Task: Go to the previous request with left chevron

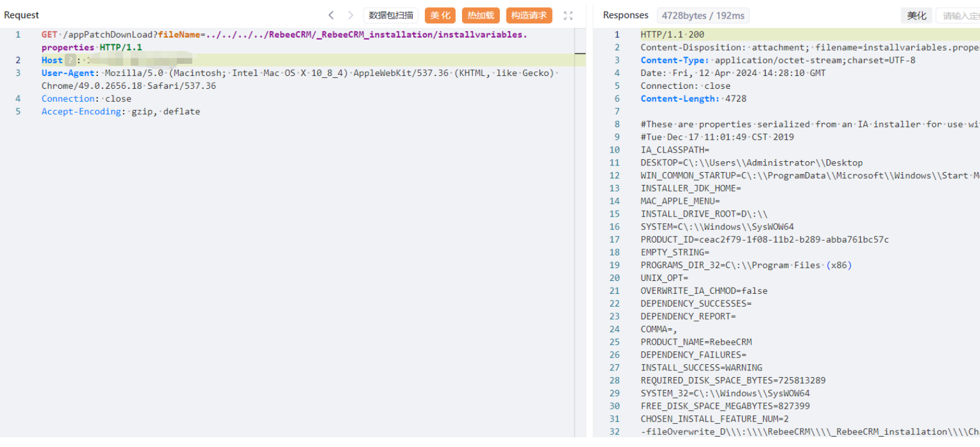Action: pyautogui.click(x=331, y=15)
